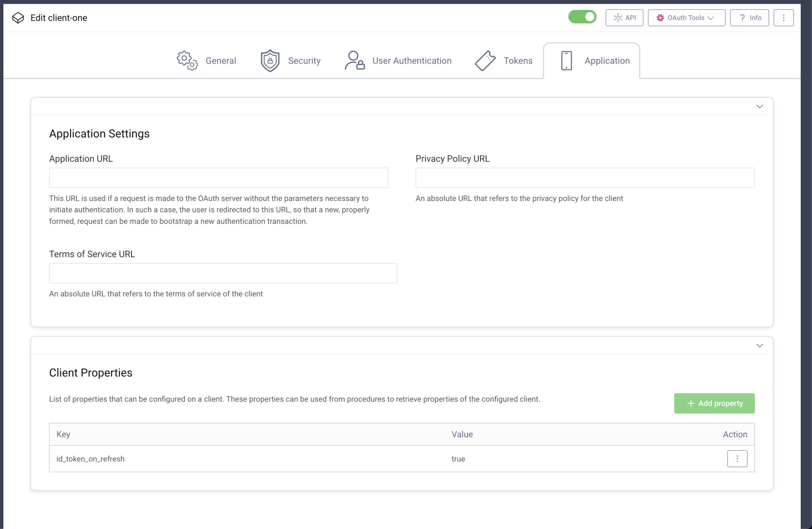Click the Info button
The width and height of the screenshot is (812, 529).
tap(749, 17)
